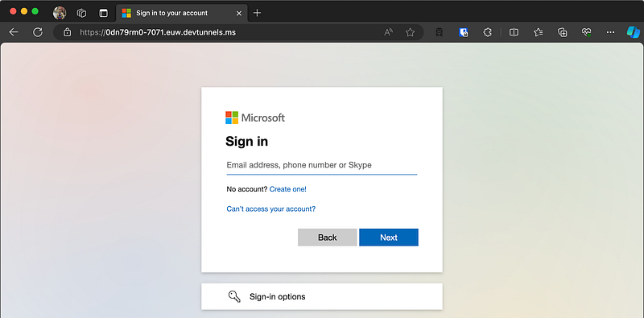Open Collections
Viewport: 644px width, 318px height.
(x=562, y=32)
